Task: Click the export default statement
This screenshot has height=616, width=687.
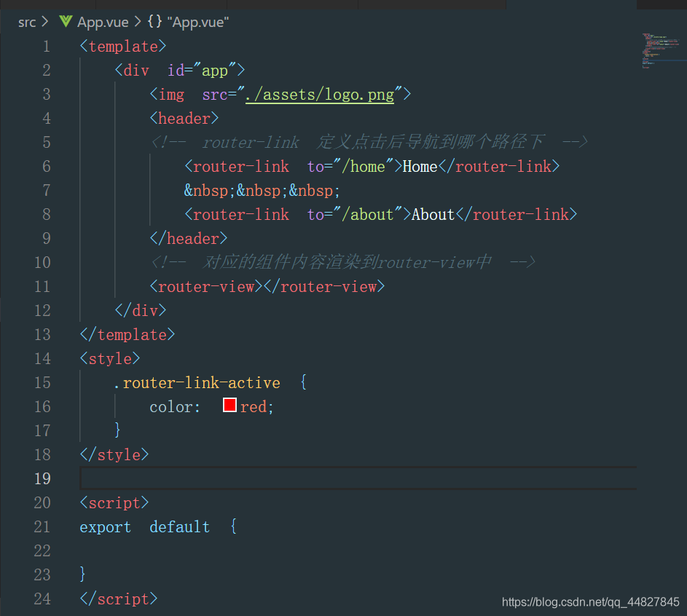Action: (144, 526)
